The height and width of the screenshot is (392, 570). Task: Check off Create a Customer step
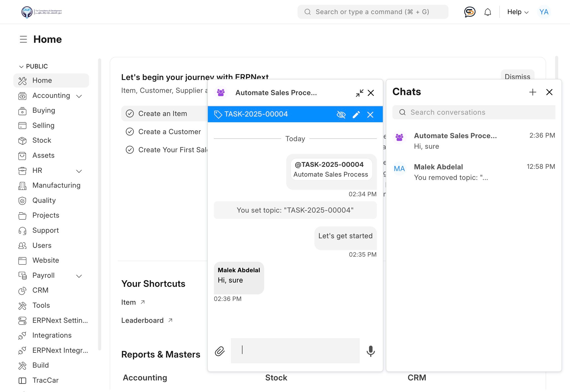point(130,132)
